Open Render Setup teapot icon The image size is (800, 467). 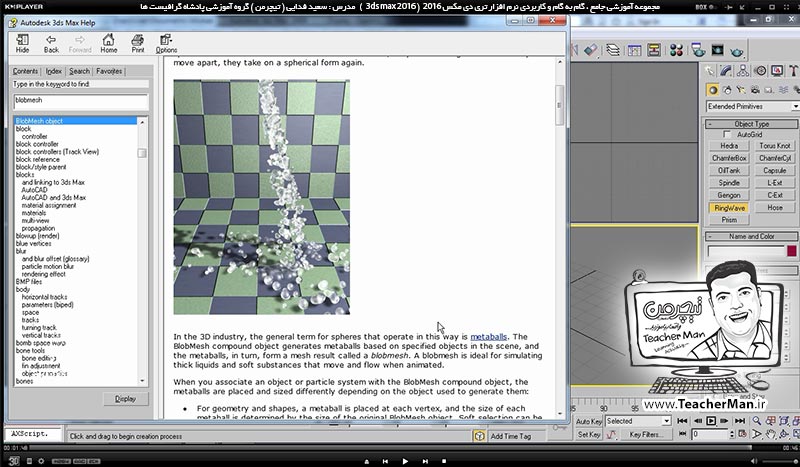pyautogui.click(x=698, y=50)
